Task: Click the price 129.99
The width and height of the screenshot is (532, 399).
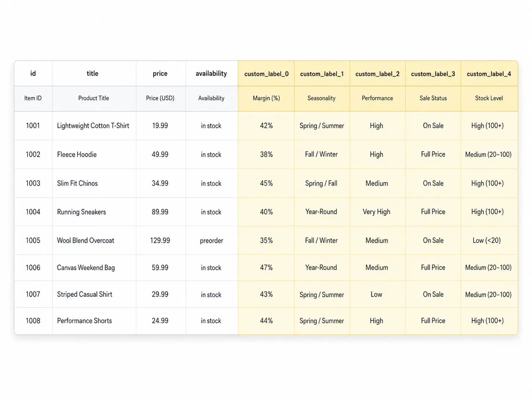Action: (x=160, y=240)
